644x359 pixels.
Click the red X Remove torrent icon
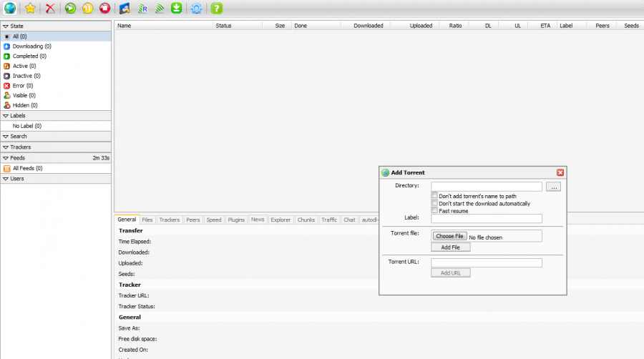(50, 9)
